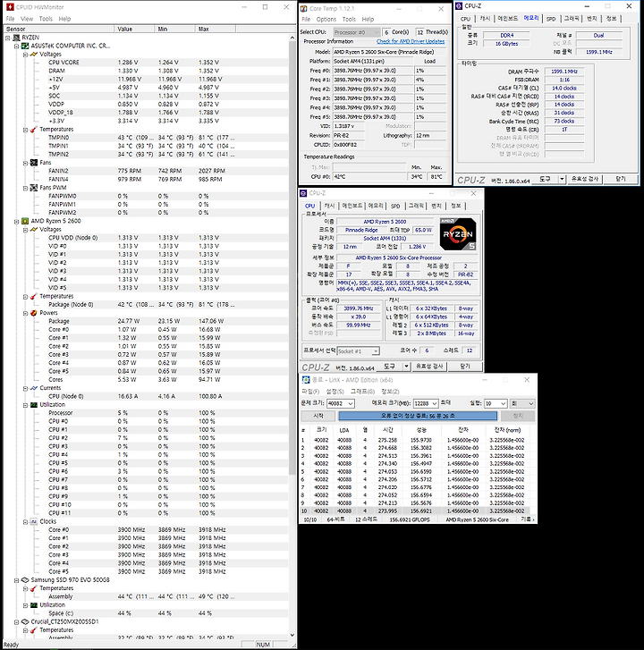Click the Crucial CT250MX200SSD1 drive icon
This screenshot has width=644, height=650.
25,621
